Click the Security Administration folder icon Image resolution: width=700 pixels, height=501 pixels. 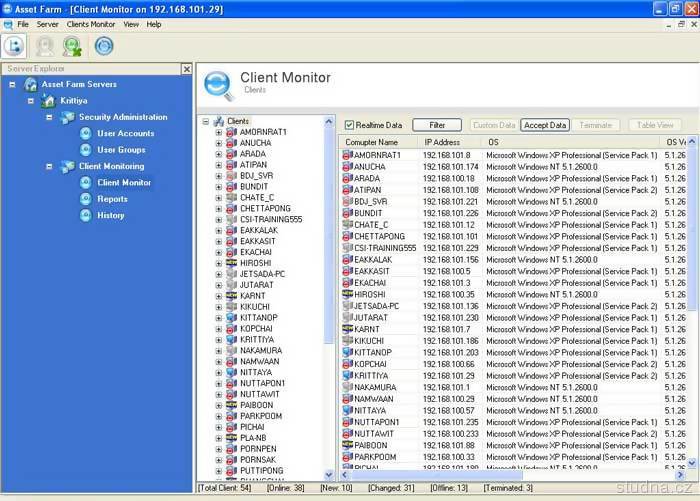[x=67, y=117]
